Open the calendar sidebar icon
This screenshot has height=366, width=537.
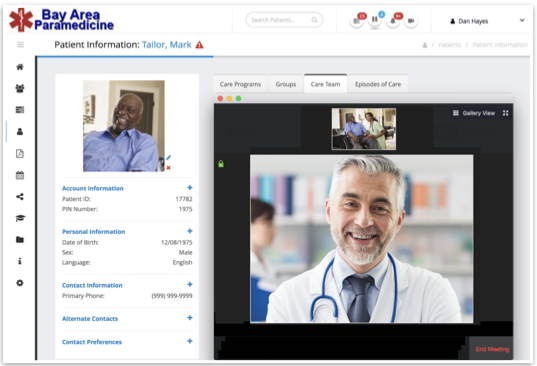click(20, 175)
